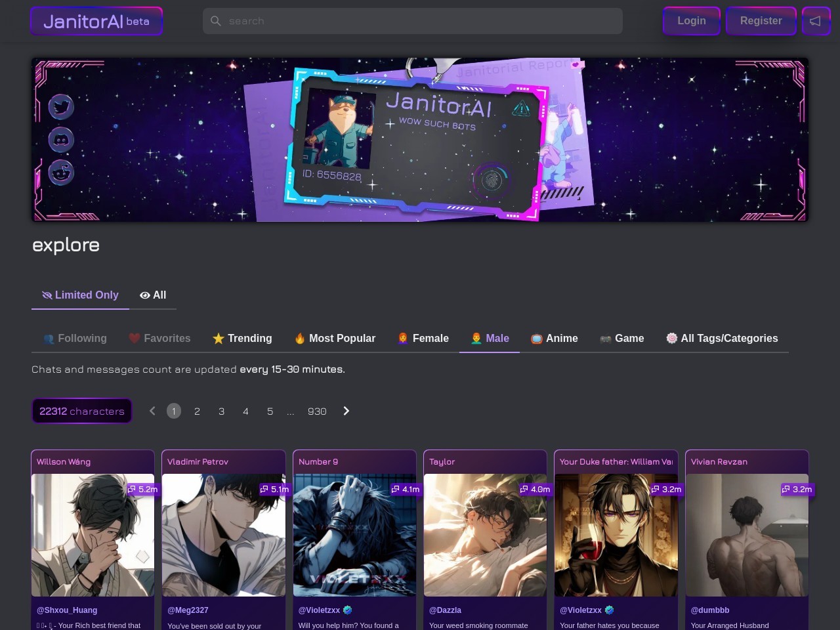Open the Vivian Revzan character card image
Screen dimensions: 840x630
click(x=747, y=535)
